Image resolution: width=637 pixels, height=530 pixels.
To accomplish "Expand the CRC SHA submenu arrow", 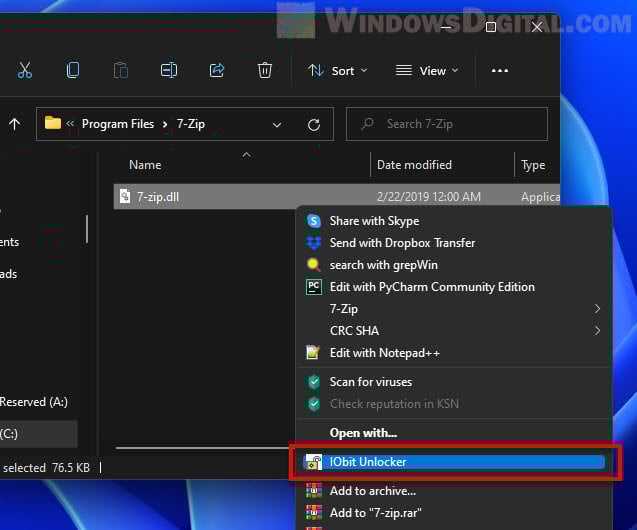I will (x=597, y=331).
